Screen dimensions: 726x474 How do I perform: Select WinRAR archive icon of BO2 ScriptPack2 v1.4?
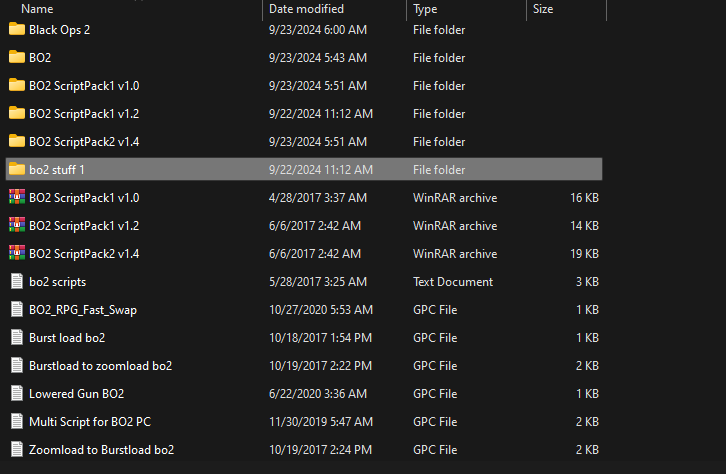pyautogui.click(x=17, y=253)
